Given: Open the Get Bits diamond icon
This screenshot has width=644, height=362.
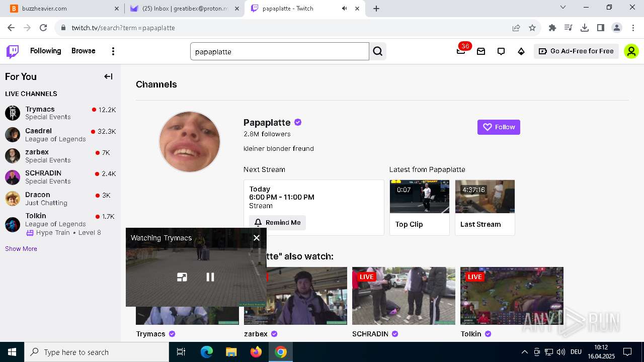Looking at the screenshot, I should (521, 51).
